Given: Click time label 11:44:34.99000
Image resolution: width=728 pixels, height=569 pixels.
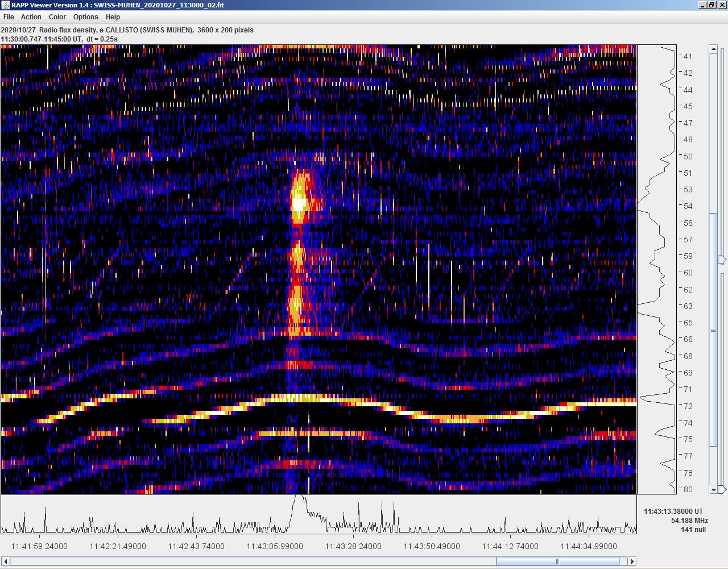Looking at the screenshot, I should tap(589, 546).
